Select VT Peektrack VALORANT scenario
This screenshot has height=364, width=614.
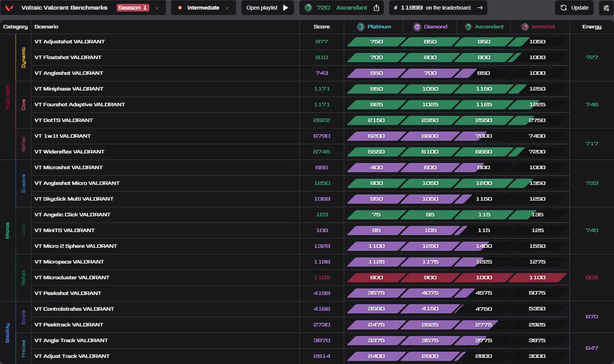pos(69,324)
